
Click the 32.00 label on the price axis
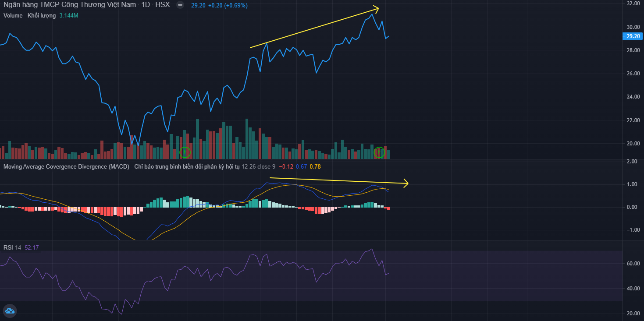[633, 4]
